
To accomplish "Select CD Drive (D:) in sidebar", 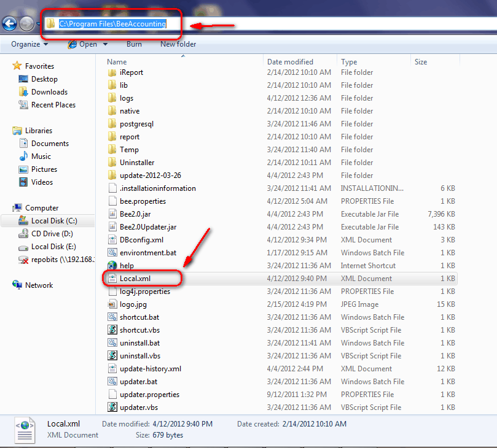I will [52, 234].
